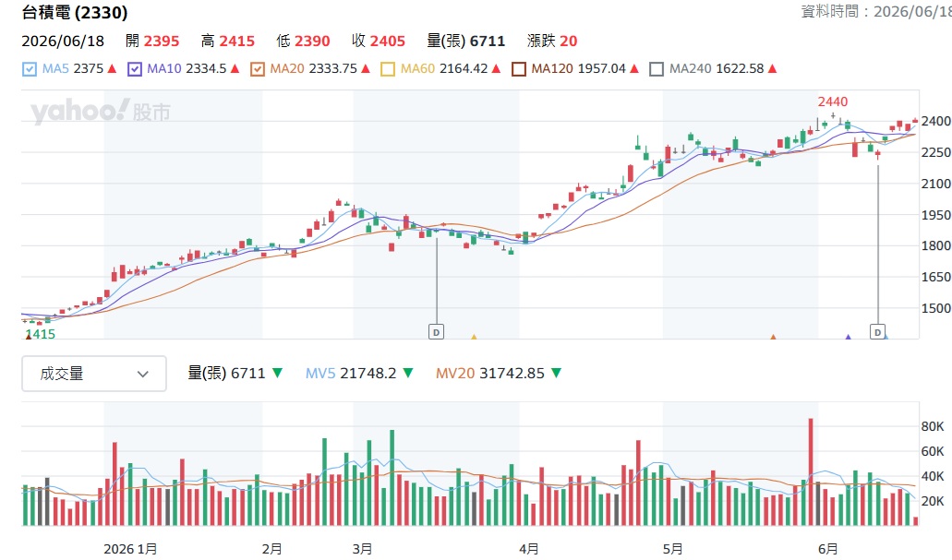Click the yellow triangle marker before 4月

[475, 337]
